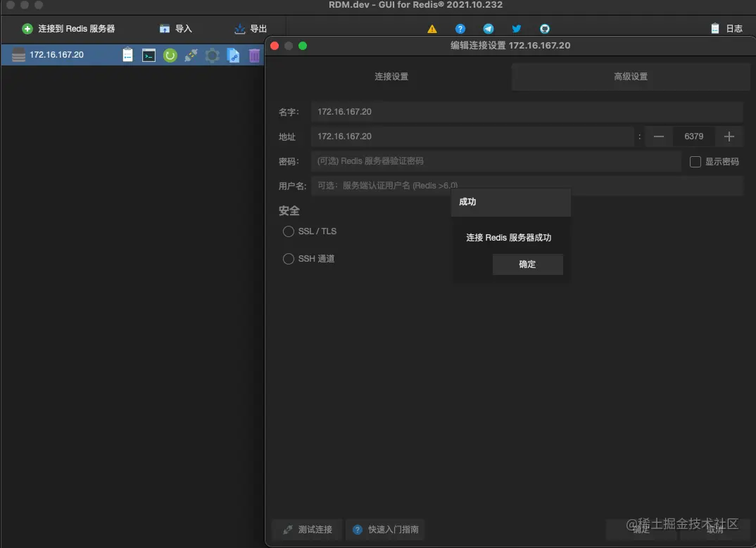756x548 pixels.
Task: Click the 日志 text label
Action: pyautogui.click(x=734, y=29)
